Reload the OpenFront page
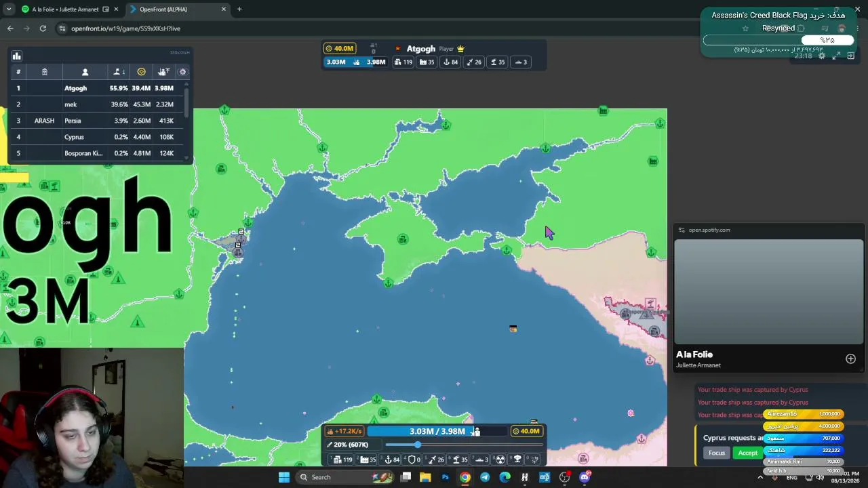 pyautogui.click(x=43, y=28)
